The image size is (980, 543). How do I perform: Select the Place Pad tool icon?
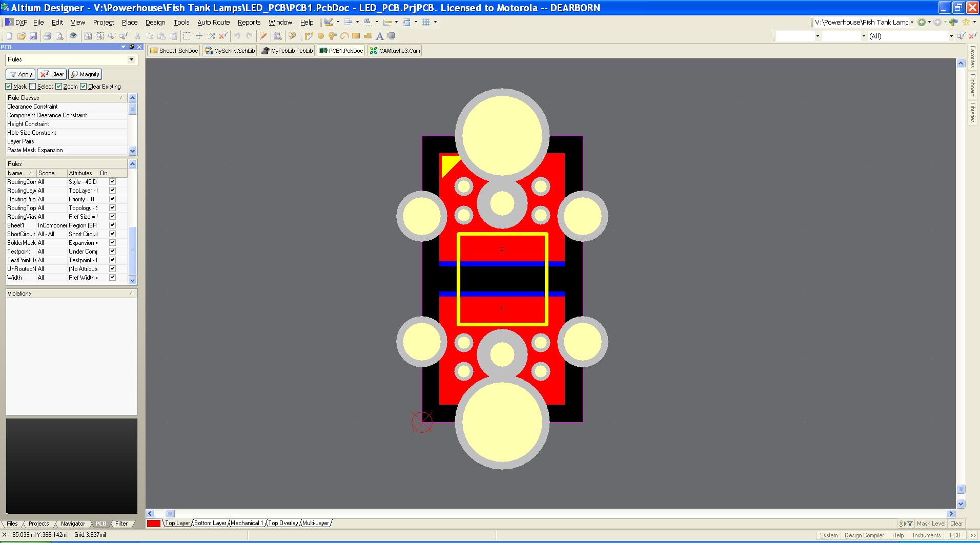point(321,36)
